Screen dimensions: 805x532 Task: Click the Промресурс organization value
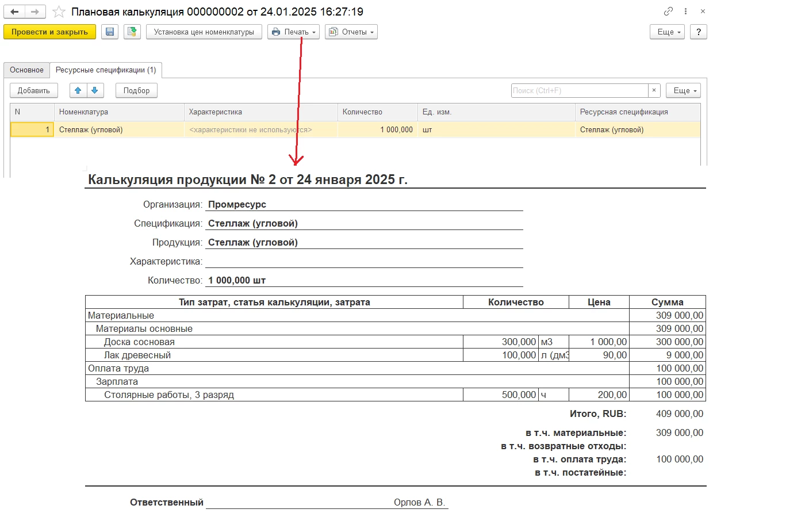[237, 204]
